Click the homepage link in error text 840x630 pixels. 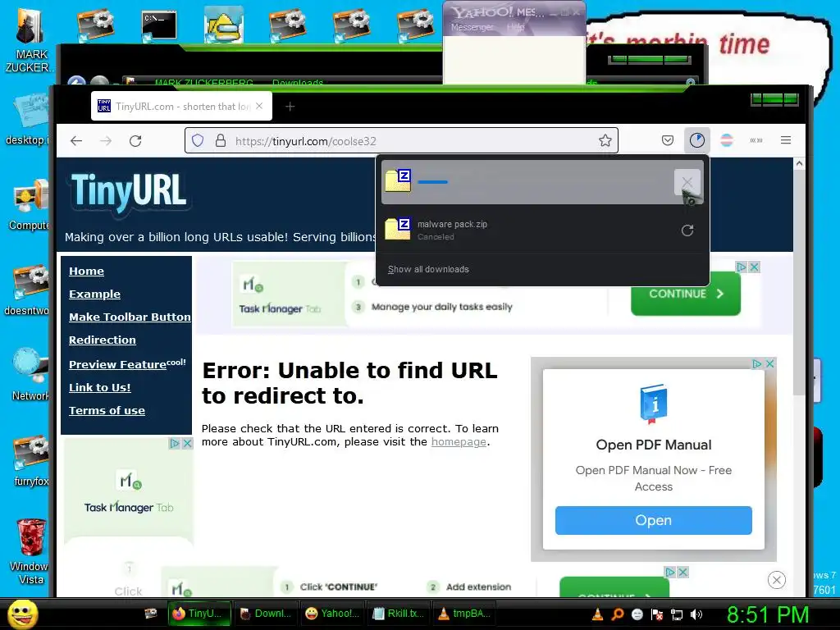click(x=459, y=442)
